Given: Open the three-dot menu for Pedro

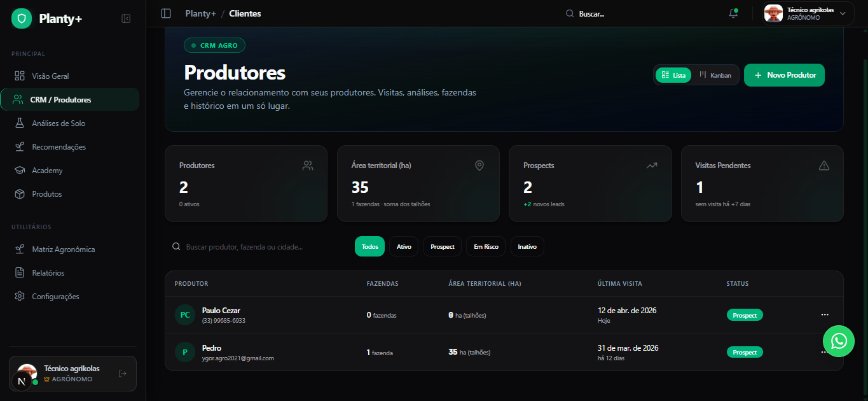Looking at the screenshot, I should click(x=823, y=352).
